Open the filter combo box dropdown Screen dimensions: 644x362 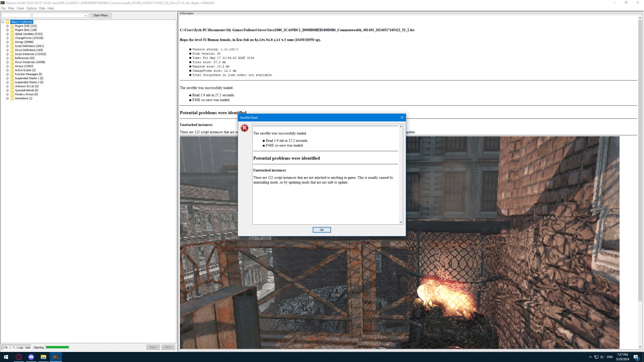86,16
